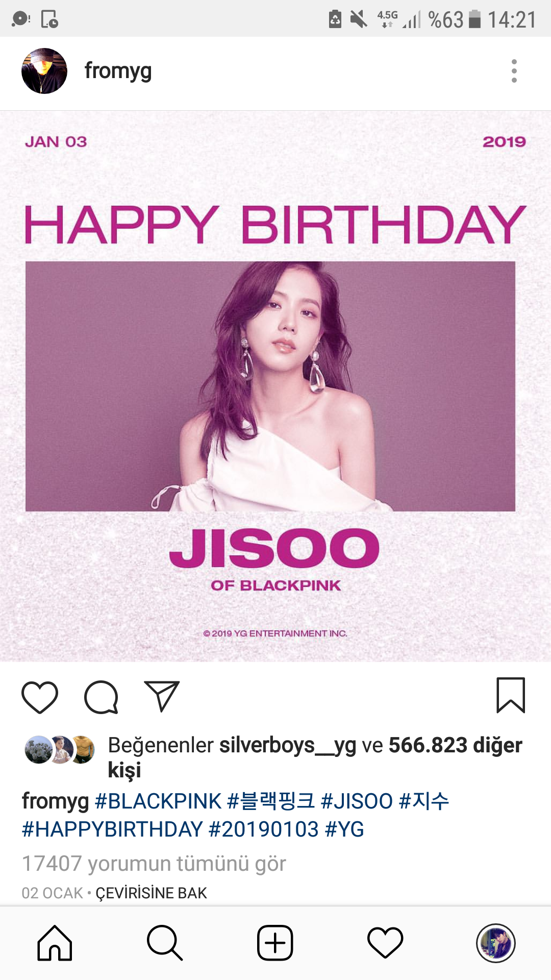Open #HAPPYBIRTHDAY hashtag
The width and height of the screenshot is (551, 980).
click(x=112, y=829)
